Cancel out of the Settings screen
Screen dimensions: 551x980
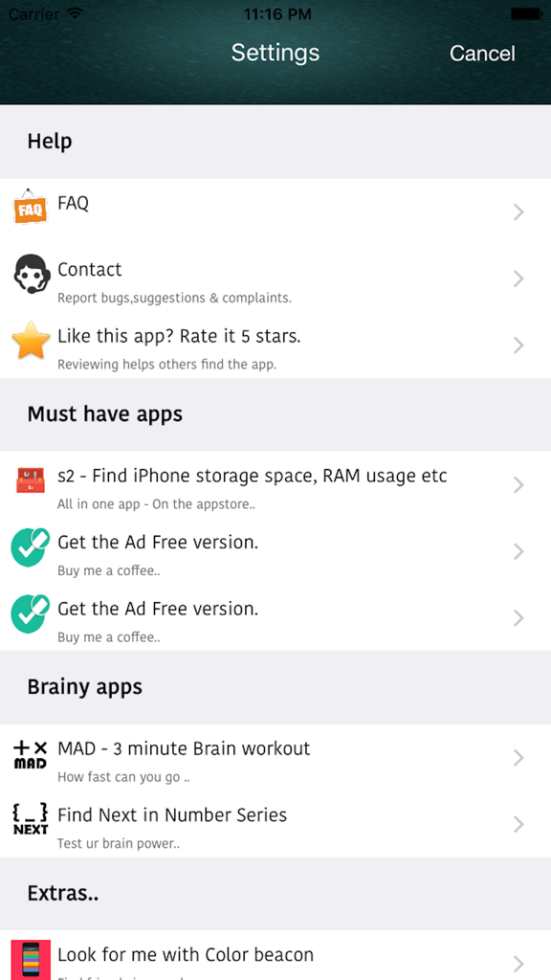coord(482,54)
